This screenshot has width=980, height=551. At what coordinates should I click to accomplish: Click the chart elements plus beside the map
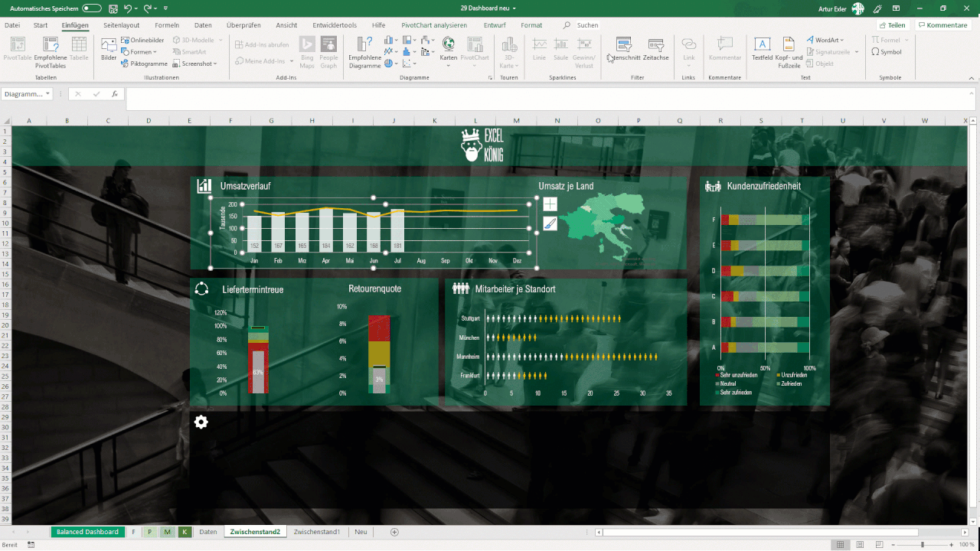pyautogui.click(x=549, y=204)
